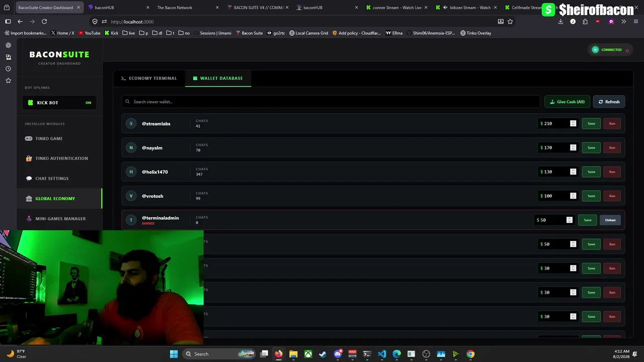Switch to the kiibzee Stream browser tab

click(x=465, y=8)
